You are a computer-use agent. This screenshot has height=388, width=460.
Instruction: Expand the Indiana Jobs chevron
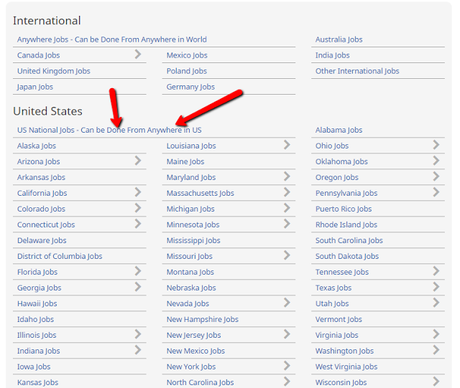pyautogui.click(x=138, y=350)
